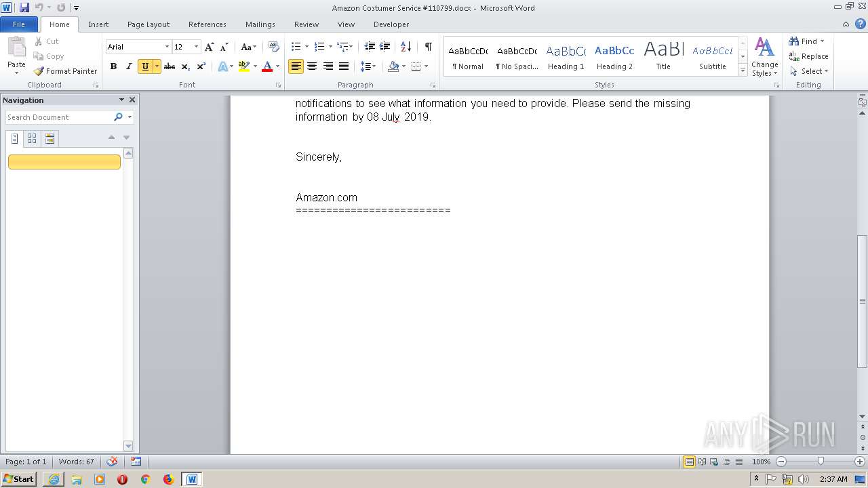
Task: Browse search results tab in Navigation pane
Action: [x=50, y=138]
